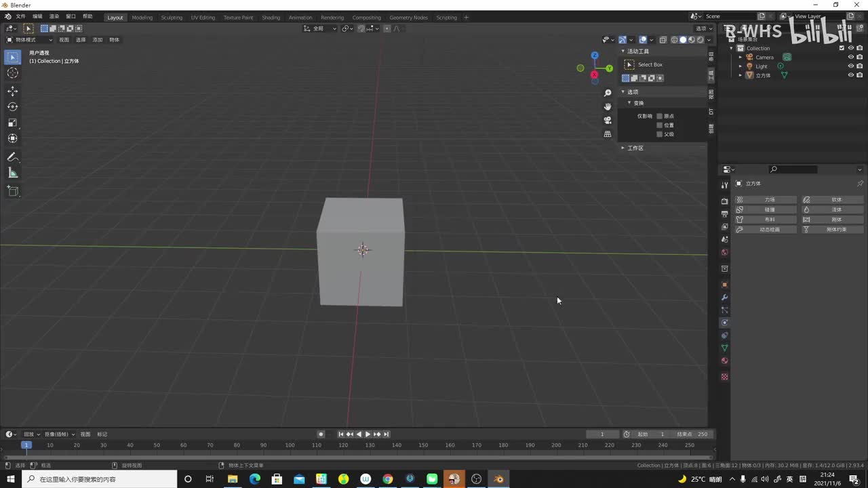The image size is (868, 488).
Task: Select the Cursor tool in left toolbar
Action: coord(12,73)
